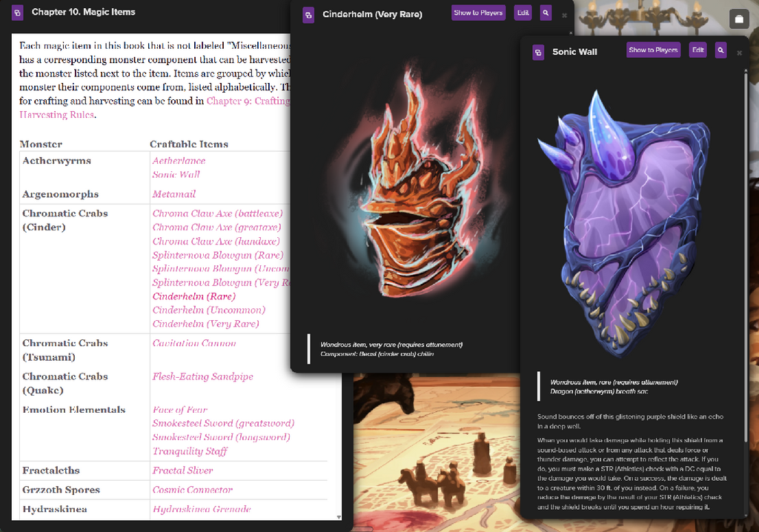Show Cinderhelm to Players
Screen dimensions: 759x532
(x=478, y=13)
